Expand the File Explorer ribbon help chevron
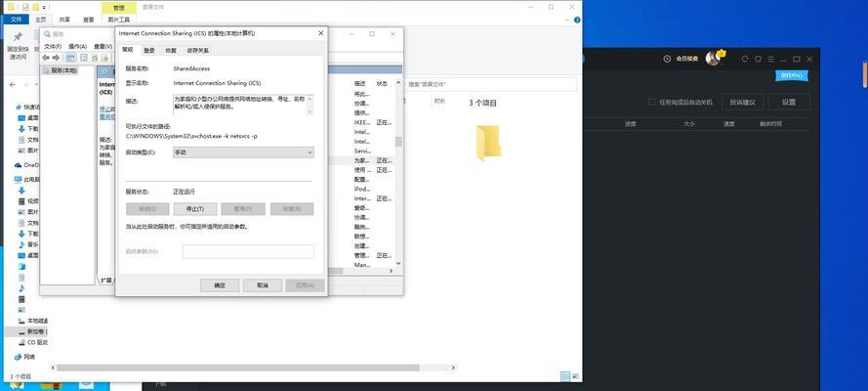The width and height of the screenshot is (868, 391). [568, 20]
